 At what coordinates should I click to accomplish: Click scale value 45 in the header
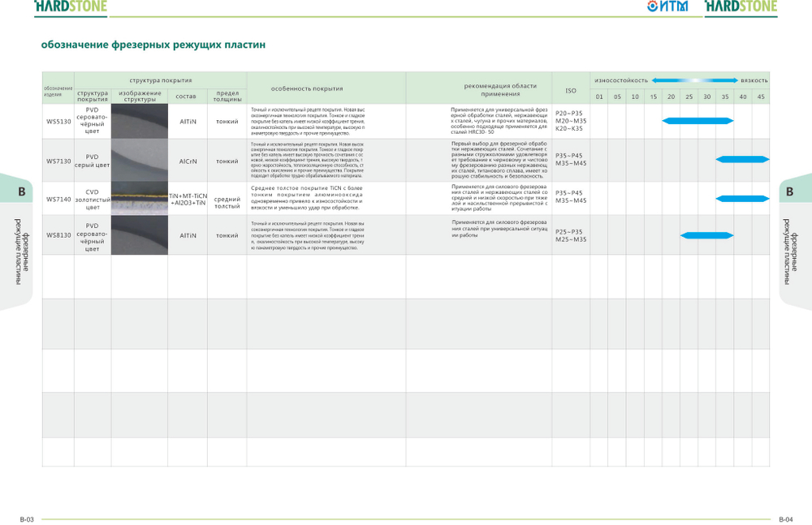[x=761, y=97]
